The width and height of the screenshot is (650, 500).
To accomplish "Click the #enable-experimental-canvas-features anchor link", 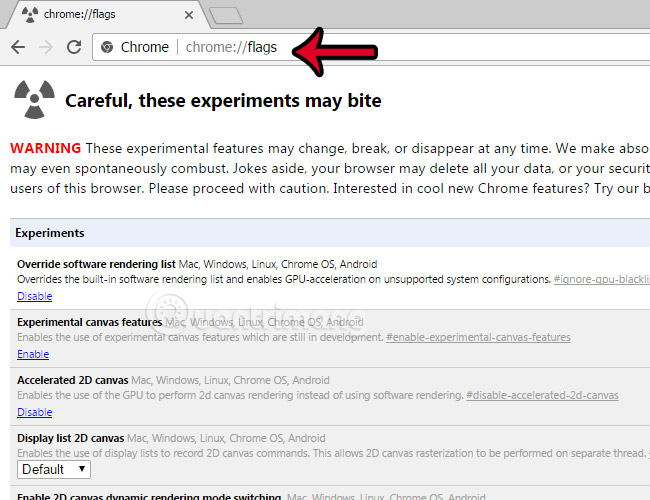I will coord(478,338).
